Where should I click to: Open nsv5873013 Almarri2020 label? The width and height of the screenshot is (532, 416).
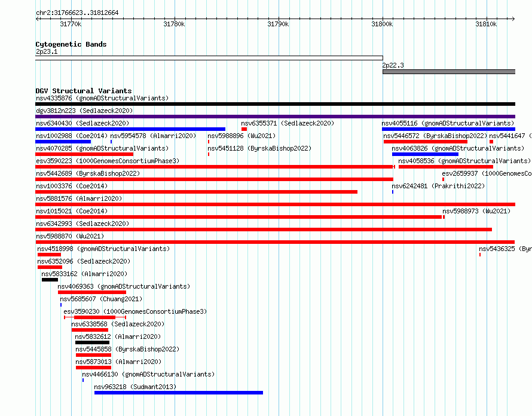(x=118, y=362)
